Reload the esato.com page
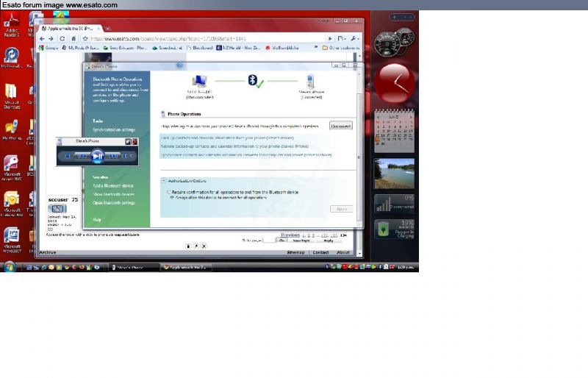The image size is (588, 378). coord(62,39)
